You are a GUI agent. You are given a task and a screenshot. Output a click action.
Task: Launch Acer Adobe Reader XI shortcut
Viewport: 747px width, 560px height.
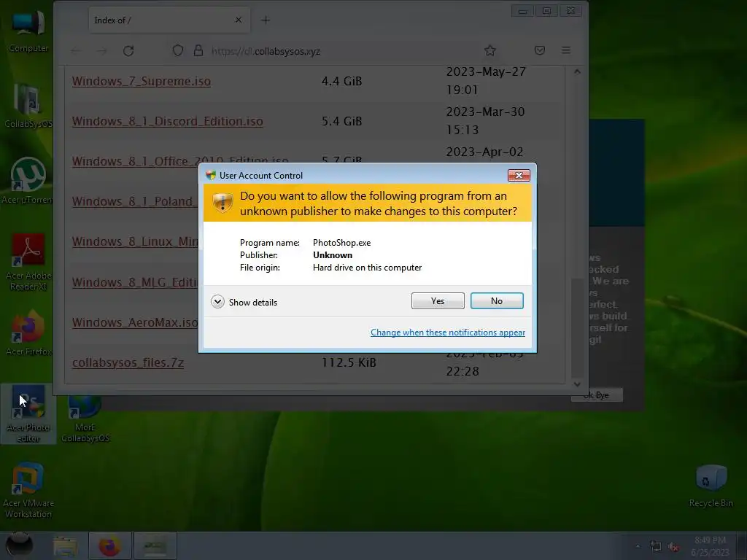pyautogui.click(x=28, y=262)
